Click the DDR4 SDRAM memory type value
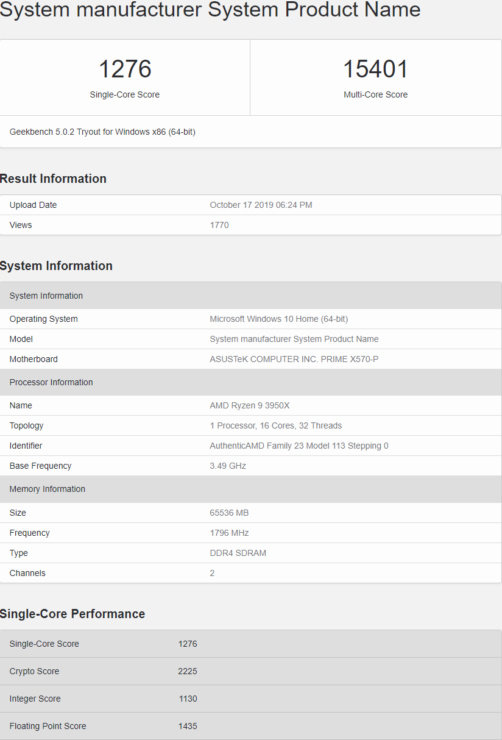This screenshot has height=740, width=502. [x=238, y=553]
